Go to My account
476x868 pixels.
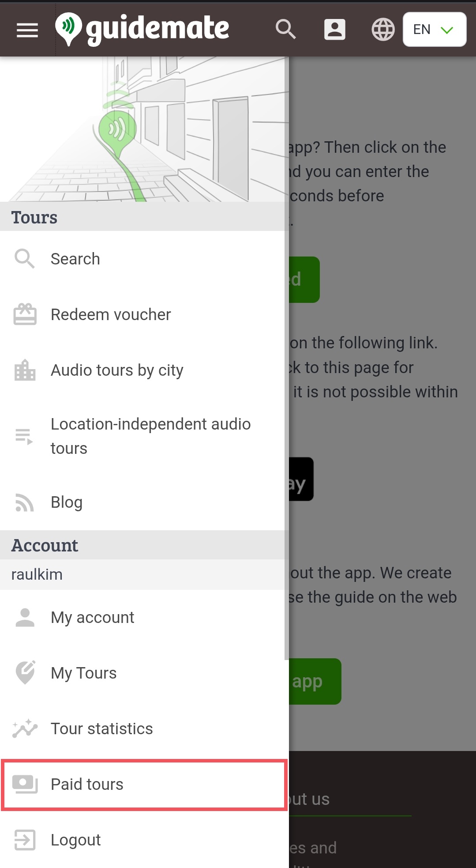[x=144, y=617]
